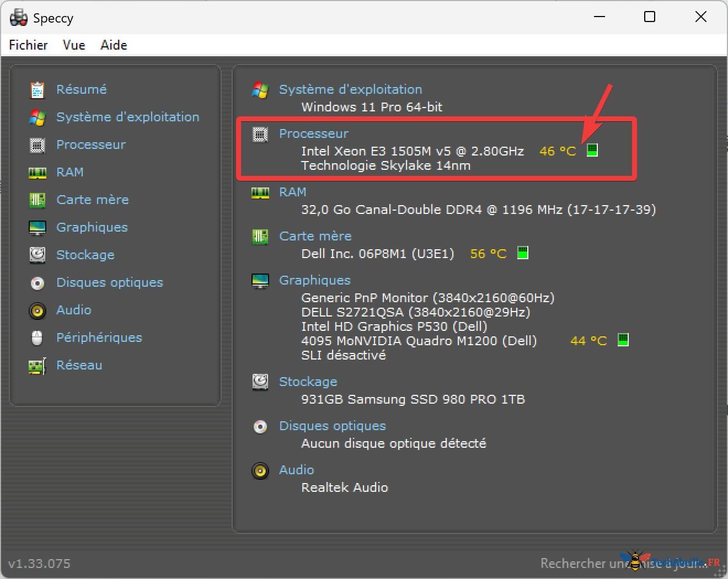Click Samsung SSD 980 PRO 1TB text
This screenshot has width=728, height=579.
coord(413,399)
